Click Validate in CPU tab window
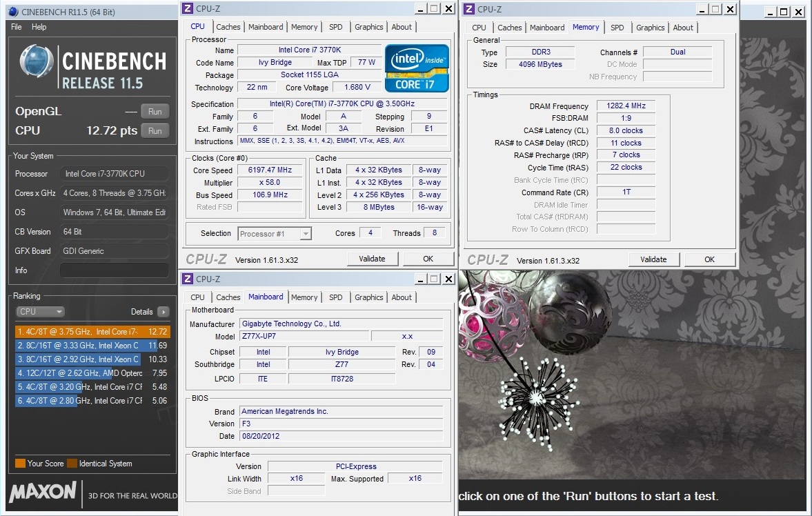812x516 pixels. point(372,259)
